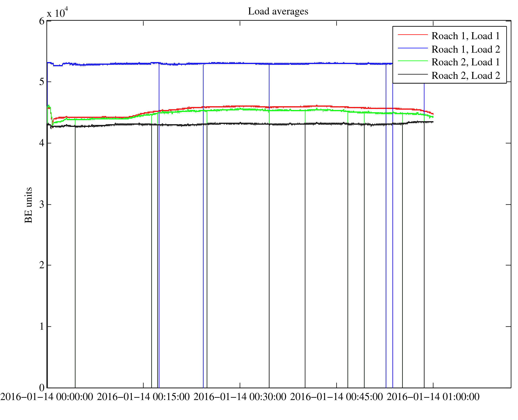Click the 'Roach 2, Load 1' legend text

pos(466,62)
